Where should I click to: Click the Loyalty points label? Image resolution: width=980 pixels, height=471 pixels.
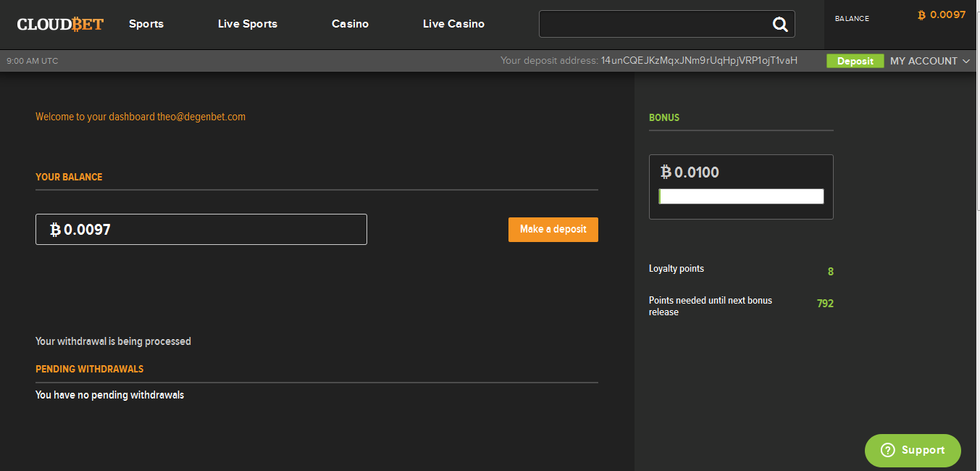(677, 269)
